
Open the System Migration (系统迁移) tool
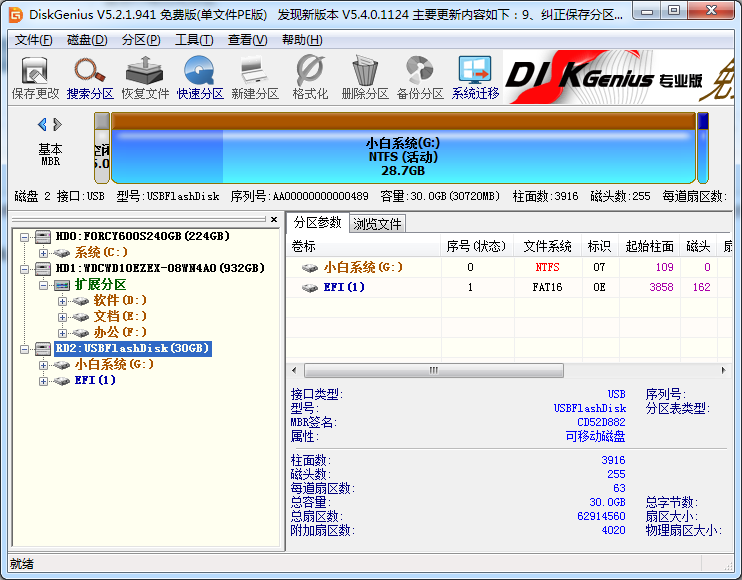tap(475, 78)
